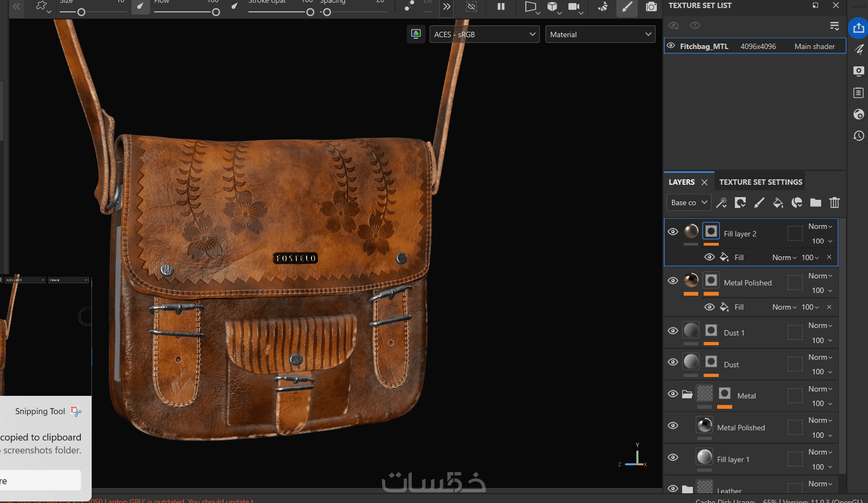Click the blue export textures icon

pos(858,28)
